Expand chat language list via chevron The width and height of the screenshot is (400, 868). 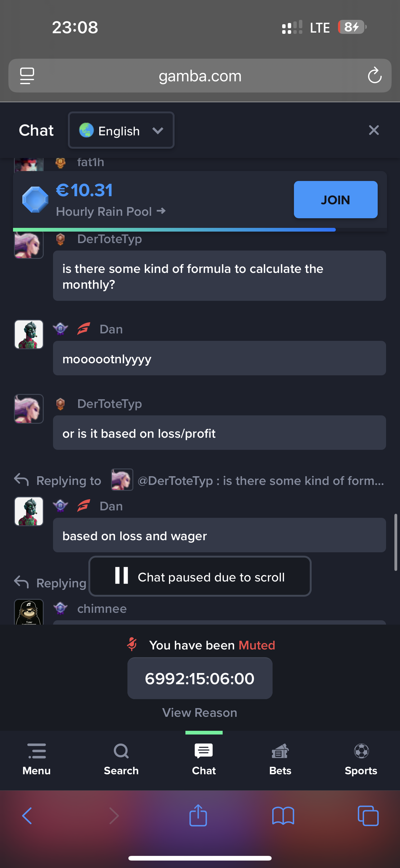tap(158, 131)
